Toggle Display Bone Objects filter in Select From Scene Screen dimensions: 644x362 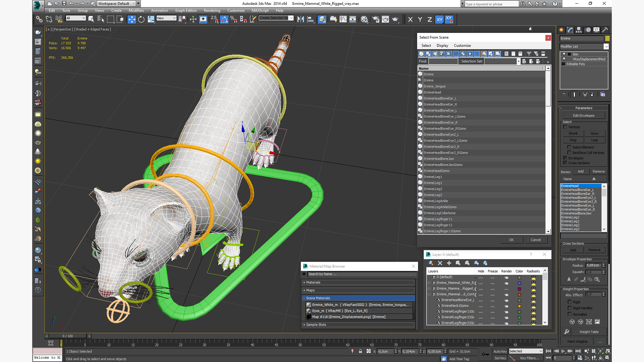(x=477, y=54)
